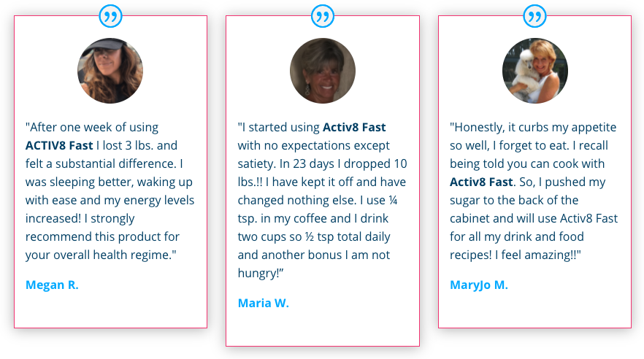This screenshot has width=644, height=359.
Task: Click the name Megan R.
Action: pyautogui.click(x=52, y=285)
